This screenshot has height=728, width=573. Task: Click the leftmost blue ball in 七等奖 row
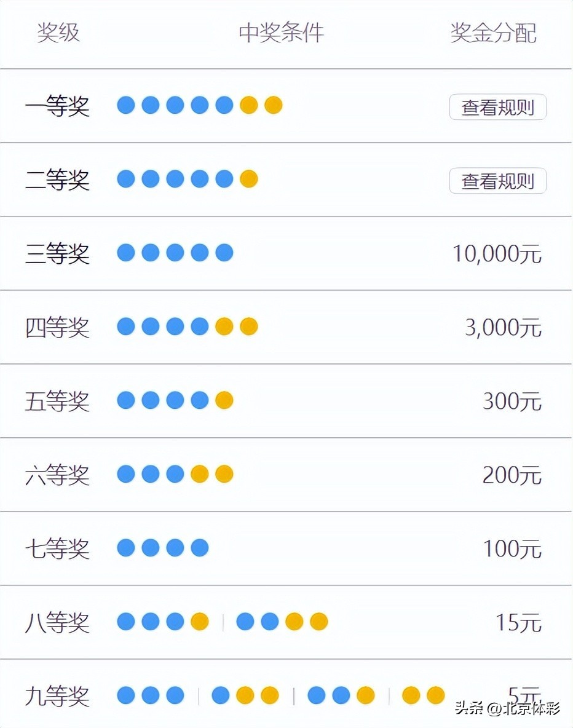pos(126,548)
